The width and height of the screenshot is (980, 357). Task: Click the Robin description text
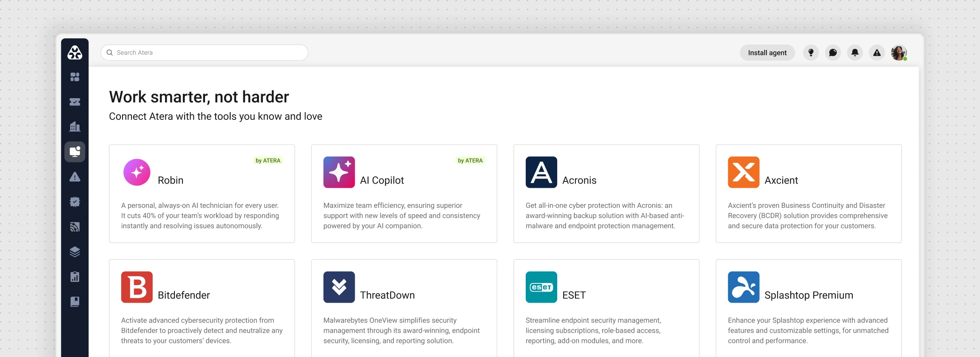click(200, 215)
